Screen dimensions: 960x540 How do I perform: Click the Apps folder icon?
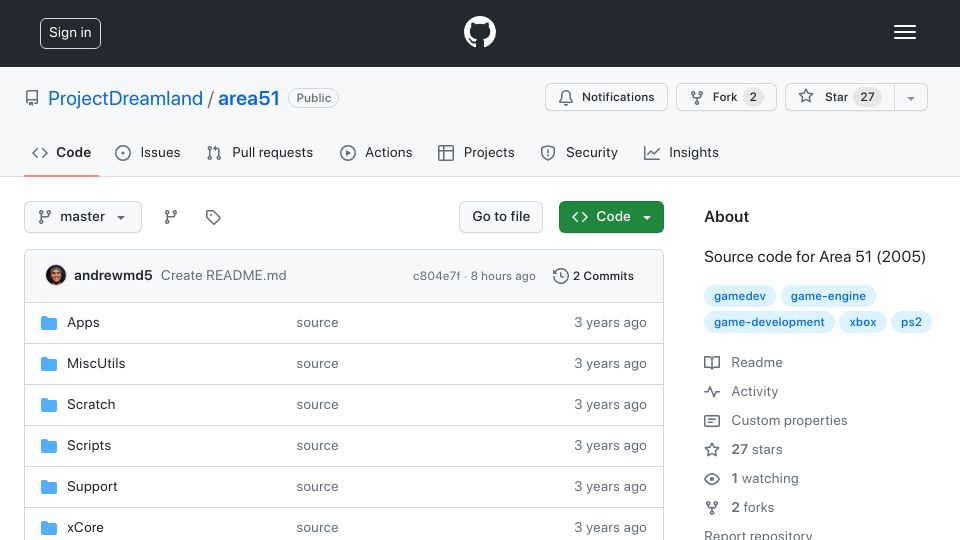49,323
